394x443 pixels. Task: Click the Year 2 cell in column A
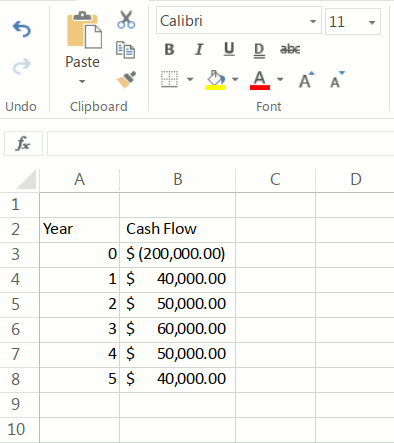[79, 305]
